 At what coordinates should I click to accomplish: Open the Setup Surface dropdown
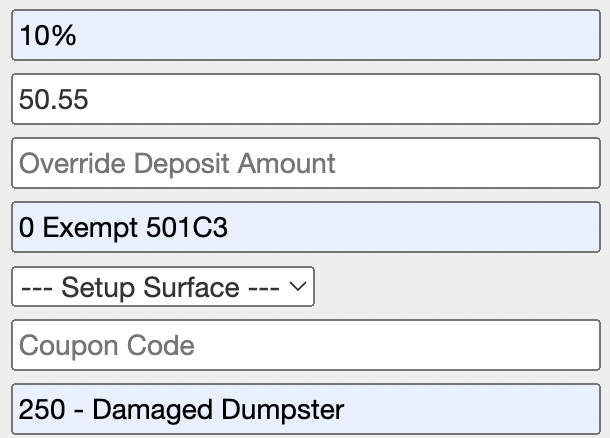click(163, 287)
